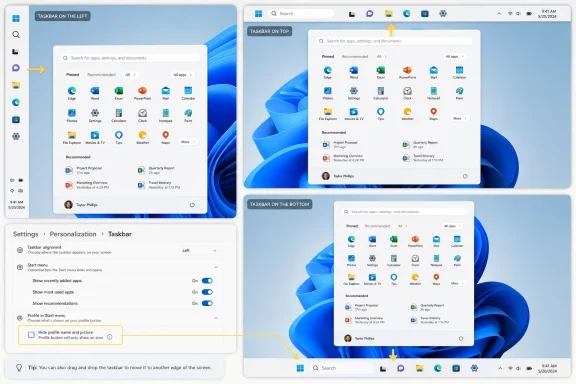This screenshot has height=384, width=576.
Task: Open Mail in the left-taskbar Start menu
Action: (x=166, y=93)
